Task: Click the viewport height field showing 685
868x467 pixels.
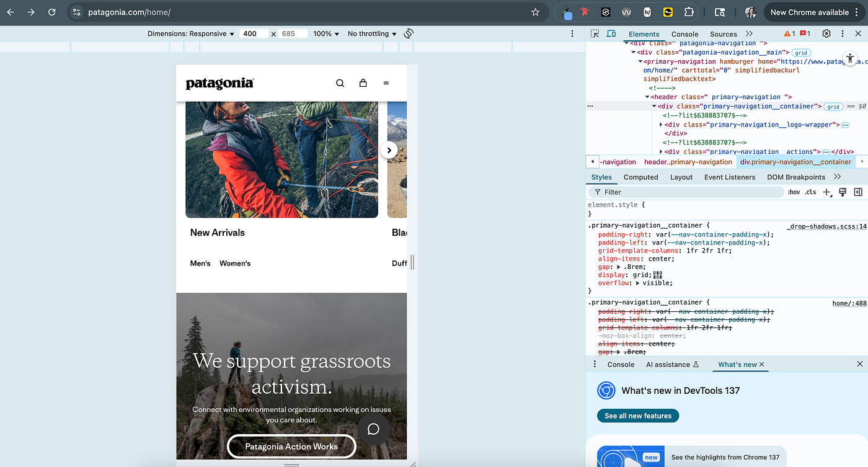Action: [x=293, y=33]
